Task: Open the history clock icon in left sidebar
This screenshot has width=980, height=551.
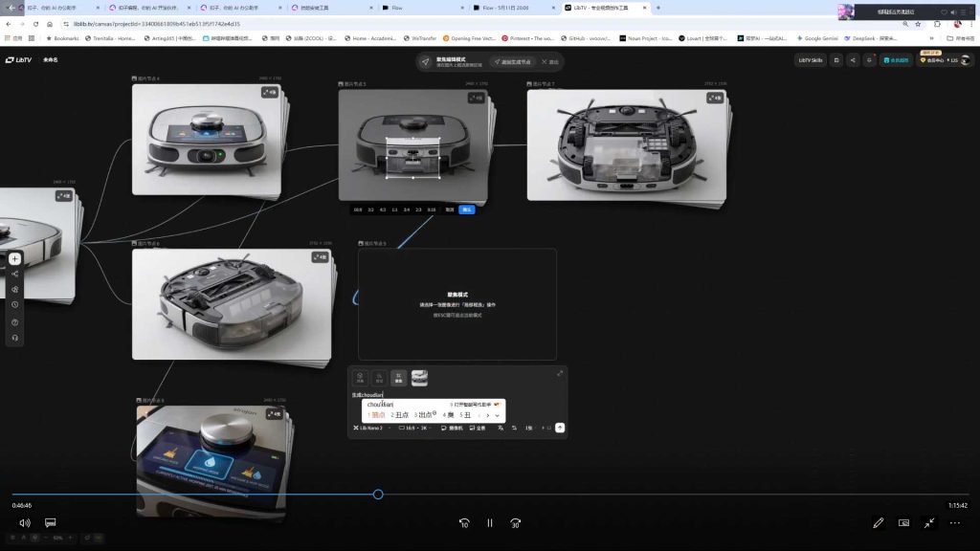Action: 15,305
